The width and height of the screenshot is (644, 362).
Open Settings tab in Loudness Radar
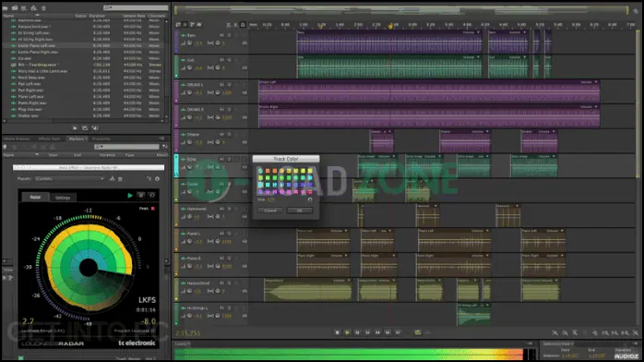[63, 198]
